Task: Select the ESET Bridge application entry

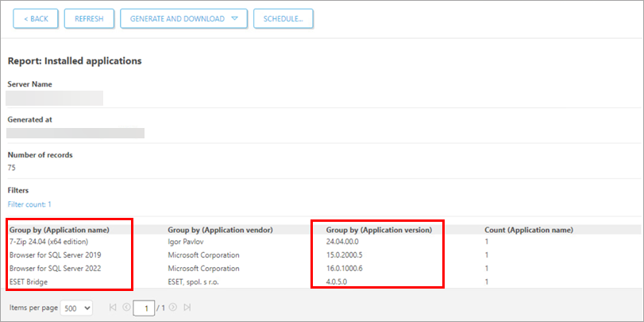Action: [x=28, y=282]
